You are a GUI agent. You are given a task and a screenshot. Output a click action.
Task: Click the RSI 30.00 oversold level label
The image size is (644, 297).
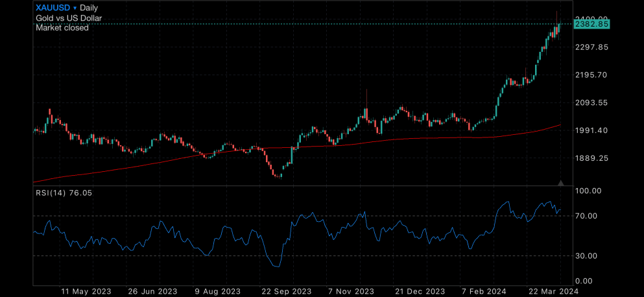point(588,255)
